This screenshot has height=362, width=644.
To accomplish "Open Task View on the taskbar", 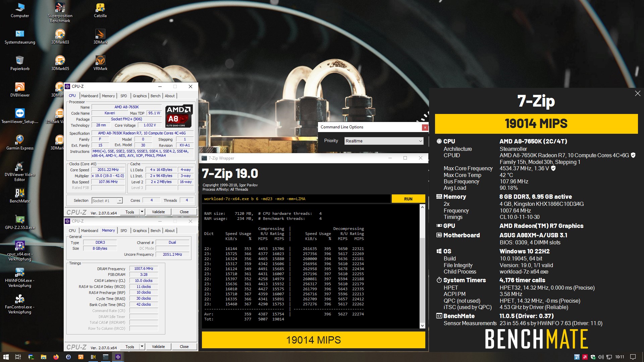I will pos(18,357).
